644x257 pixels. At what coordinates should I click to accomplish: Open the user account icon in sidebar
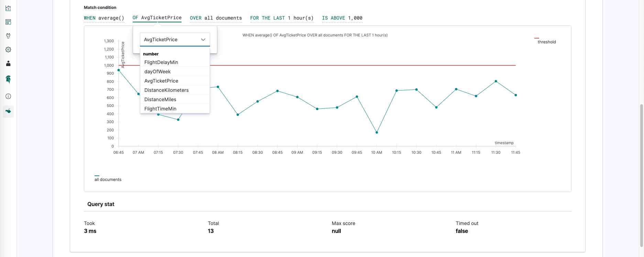click(8, 63)
